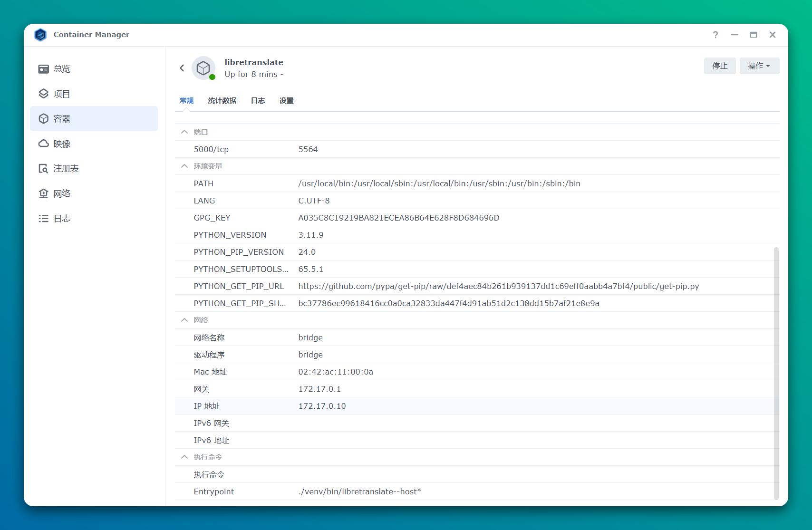Screen dimensions: 812x530
Task: Click the PYTHON_VERSION value 3.11.9
Action: 311,235
